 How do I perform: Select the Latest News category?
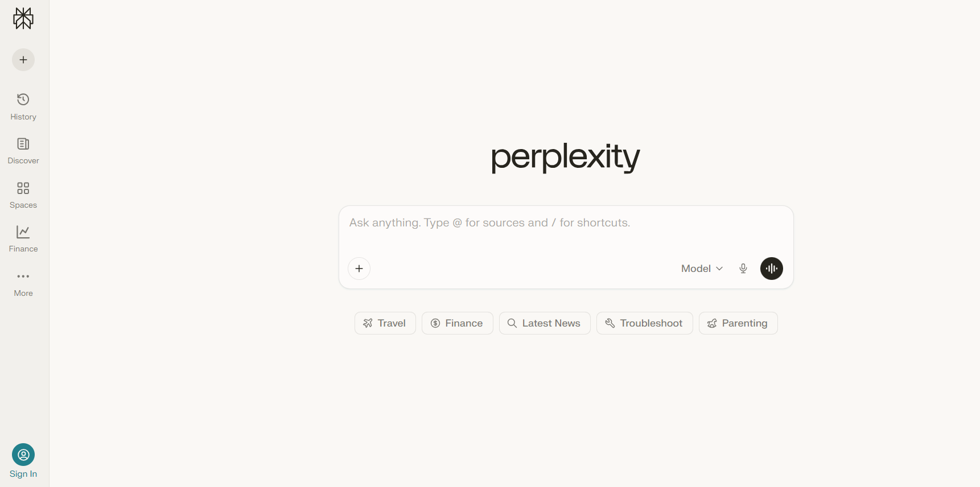[544, 323]
